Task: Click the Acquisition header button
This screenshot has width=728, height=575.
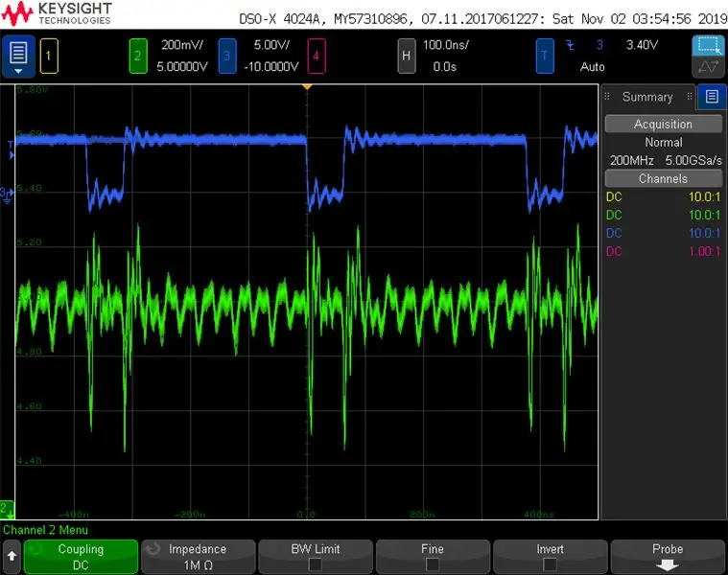Action: click(663, 125)
